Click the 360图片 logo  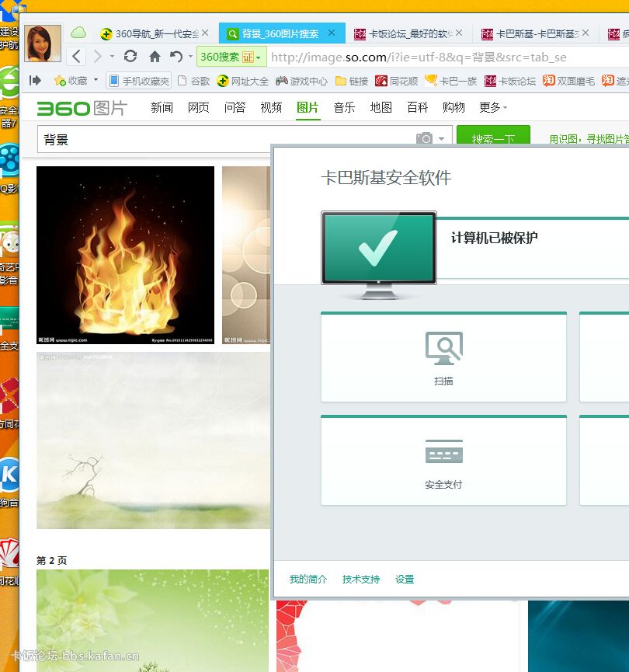82,108
